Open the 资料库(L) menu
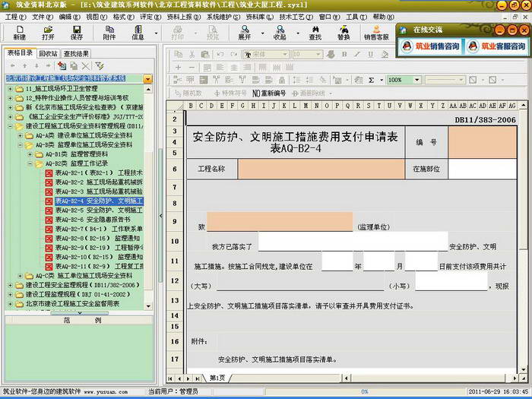532x399 pixels. (260, 17)
